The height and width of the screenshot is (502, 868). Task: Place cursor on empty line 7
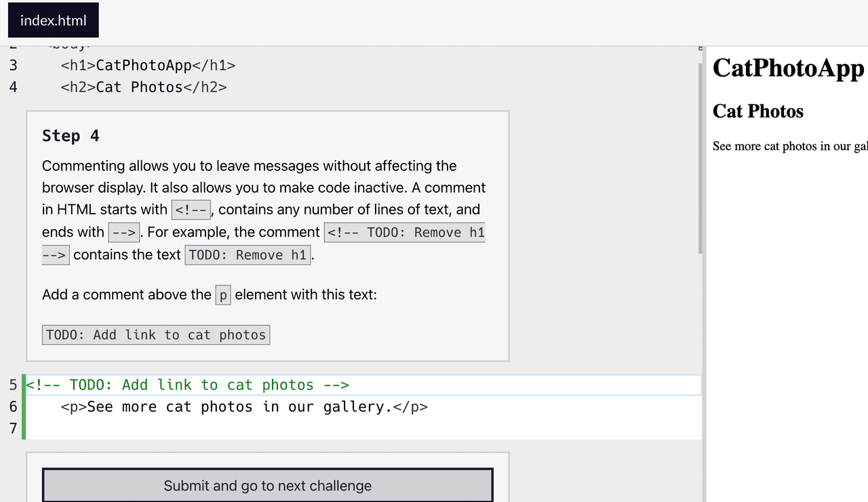[x=271, y=429]
